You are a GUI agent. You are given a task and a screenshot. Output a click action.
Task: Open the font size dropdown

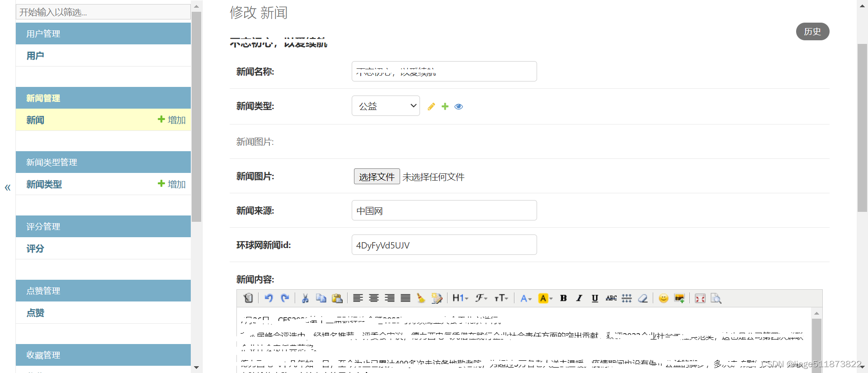point(501,298)
